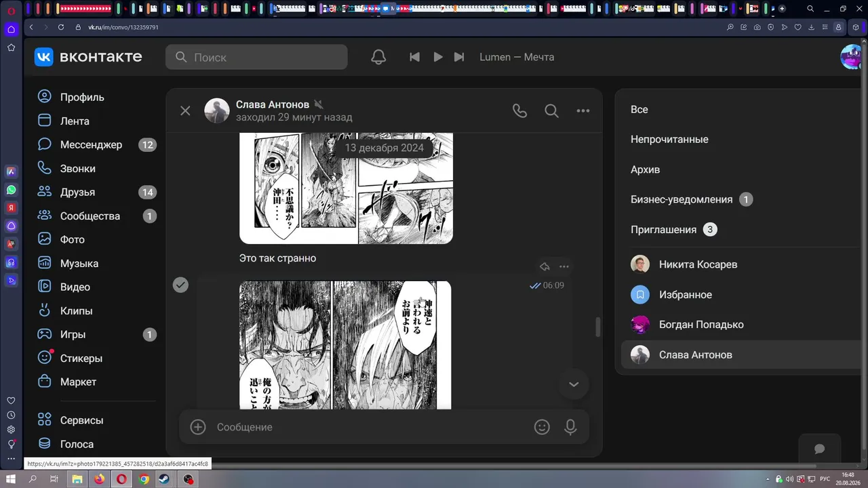Open Opera downloads from the toolbar
The image size is (868, 488).
(811, 27)
